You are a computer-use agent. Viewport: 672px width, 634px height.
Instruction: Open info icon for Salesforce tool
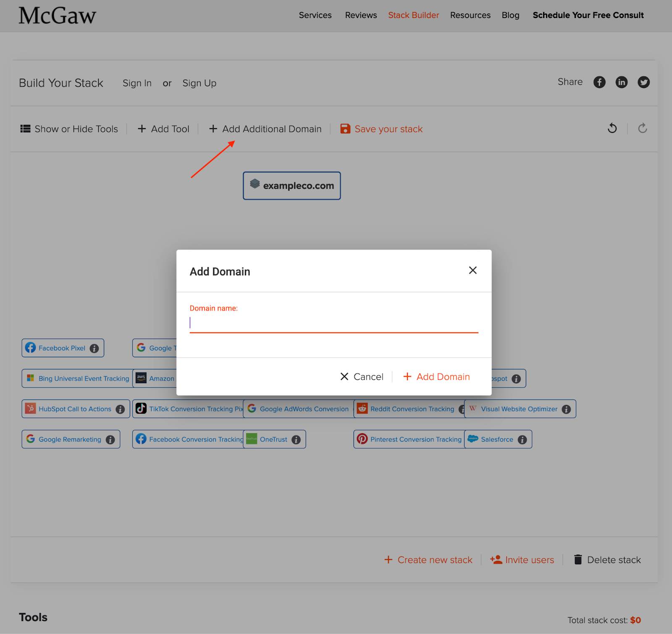coord(522,439)
